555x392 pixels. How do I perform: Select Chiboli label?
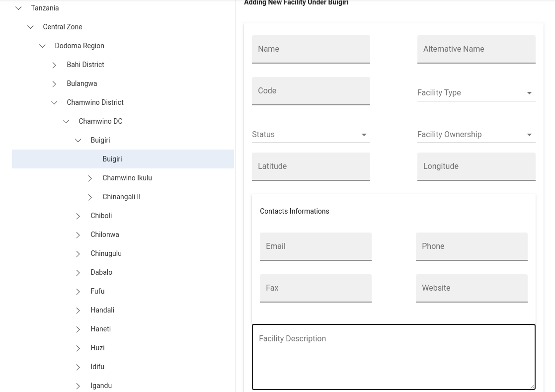coord(101,216)
